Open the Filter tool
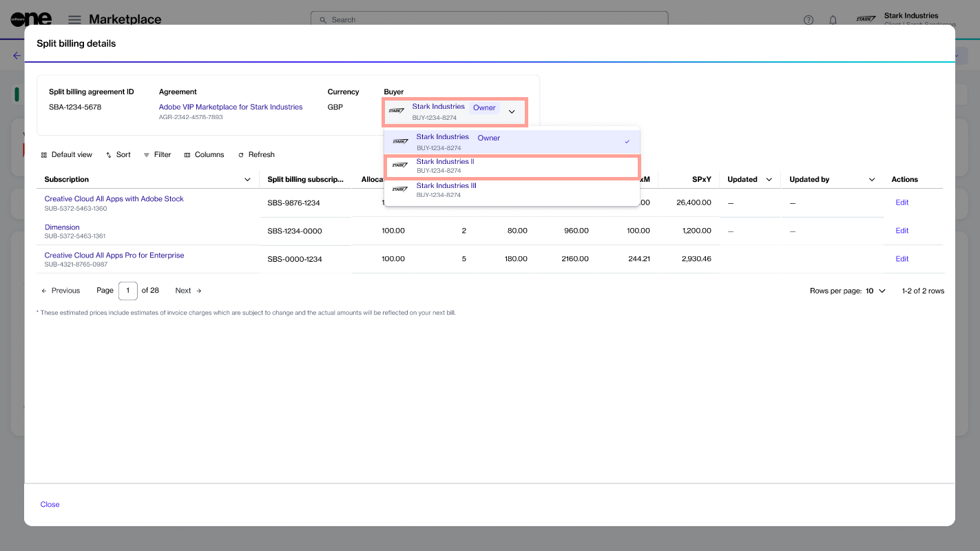Screen dimensions: 980x551 [x=157, y=155]
